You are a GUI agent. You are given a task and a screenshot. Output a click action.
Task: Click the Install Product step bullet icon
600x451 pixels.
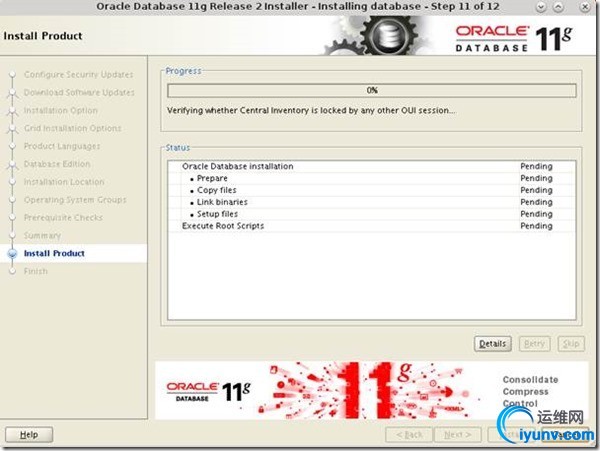click(x=13, y=253)
